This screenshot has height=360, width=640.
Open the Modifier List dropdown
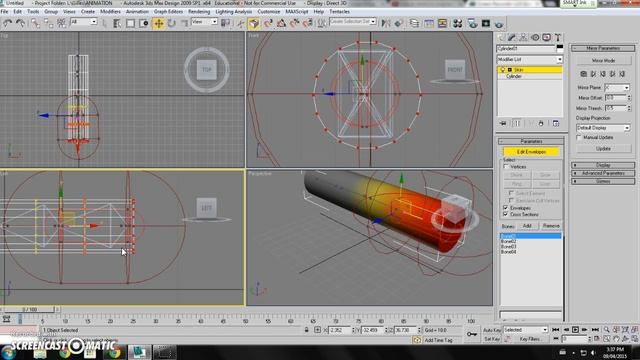tap(530, 60)
